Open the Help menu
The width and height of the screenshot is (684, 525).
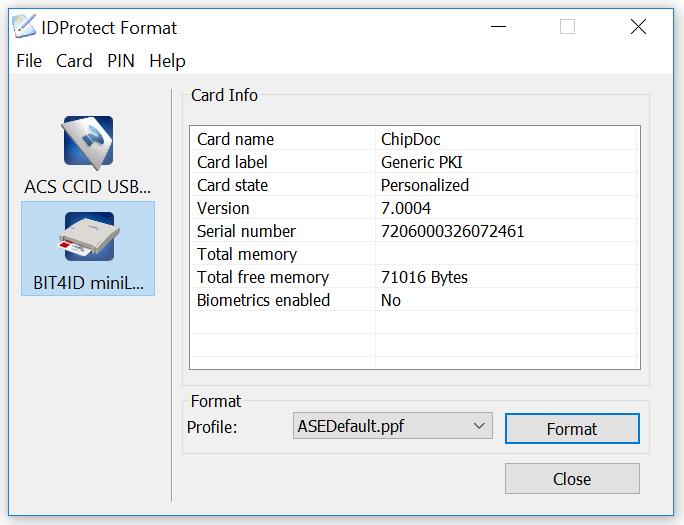tap(168, 61)
